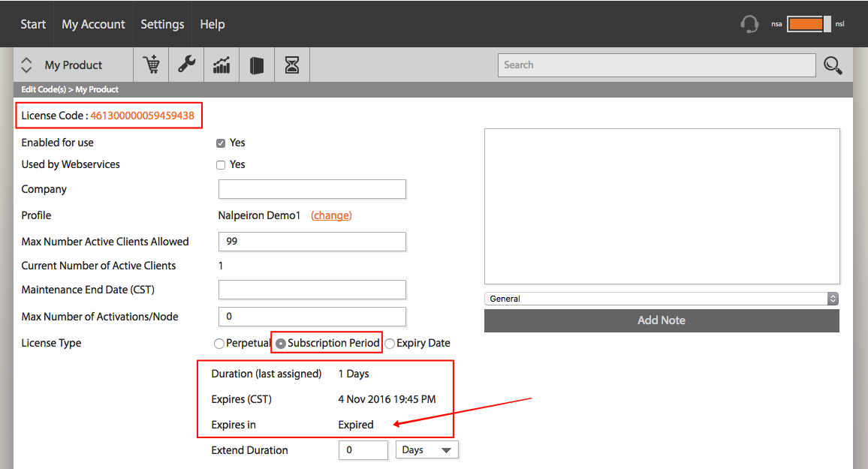Open the shopping cart icon in toolbar

151,65
